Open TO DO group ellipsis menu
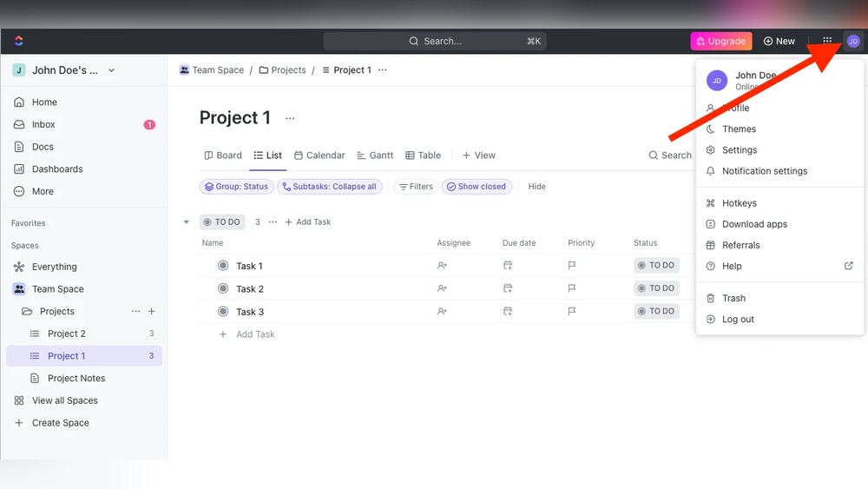 coord(273,222)
